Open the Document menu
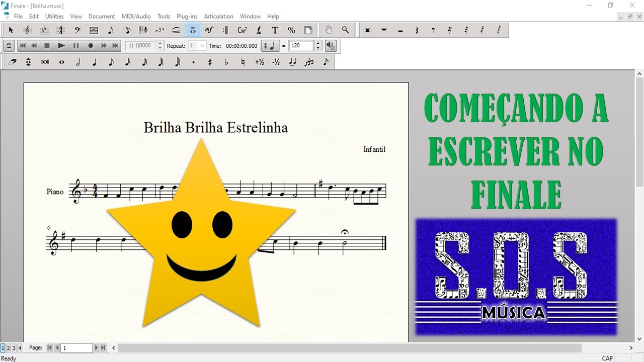The image size is (644, 362). (102, 16)
